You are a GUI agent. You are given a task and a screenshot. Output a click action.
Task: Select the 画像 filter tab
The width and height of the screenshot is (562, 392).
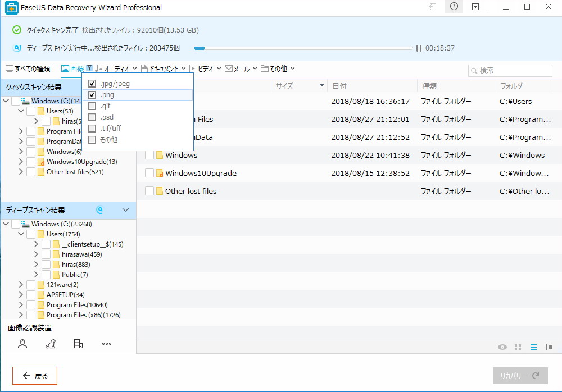pyautogui.click(x=72, y=69)
